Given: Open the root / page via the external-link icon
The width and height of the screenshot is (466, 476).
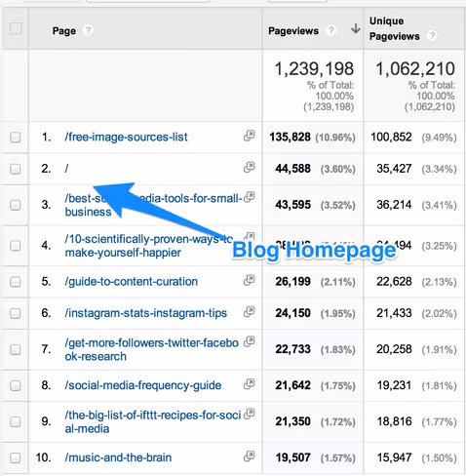Looking at the screenshot, I should coord(249,167).
